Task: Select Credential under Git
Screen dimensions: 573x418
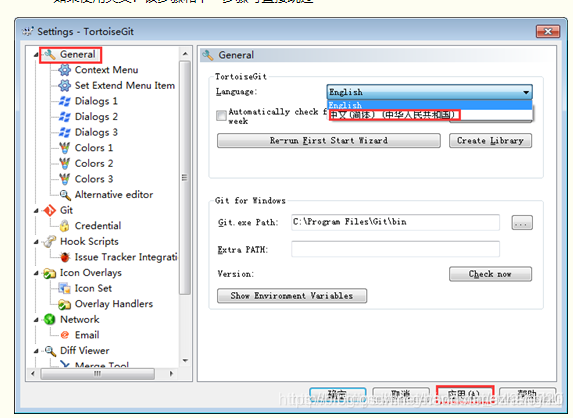Action: 98,226
